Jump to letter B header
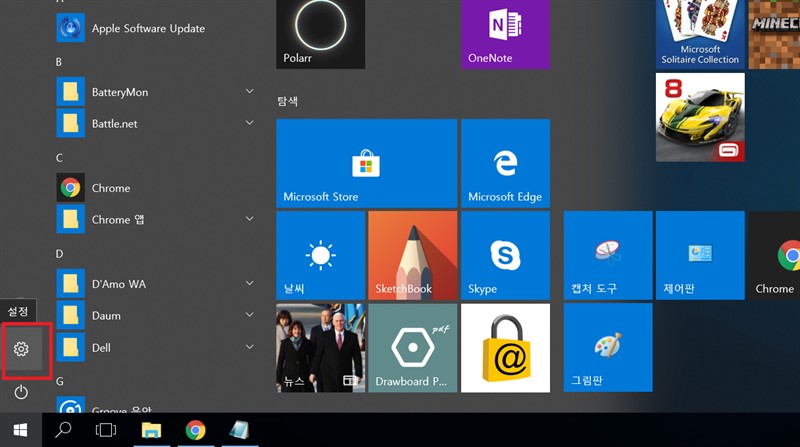The image size is (800, 447). [x=59, y=62]
